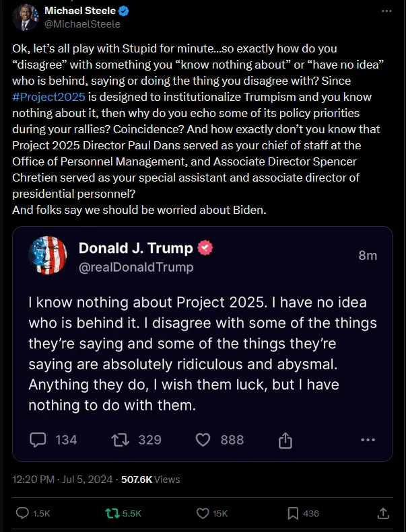Click Donald J. Trump's flag avatar
Image resolution: width=406 pixels, height=532 pixels.
[47, 256]
